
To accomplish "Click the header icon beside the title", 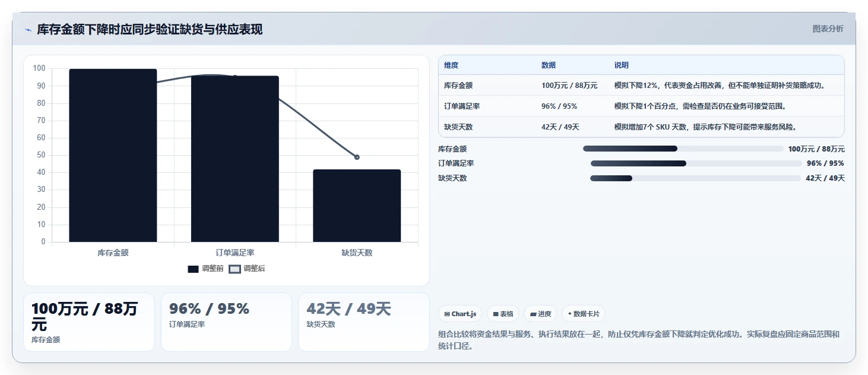I will click(28, 30).
